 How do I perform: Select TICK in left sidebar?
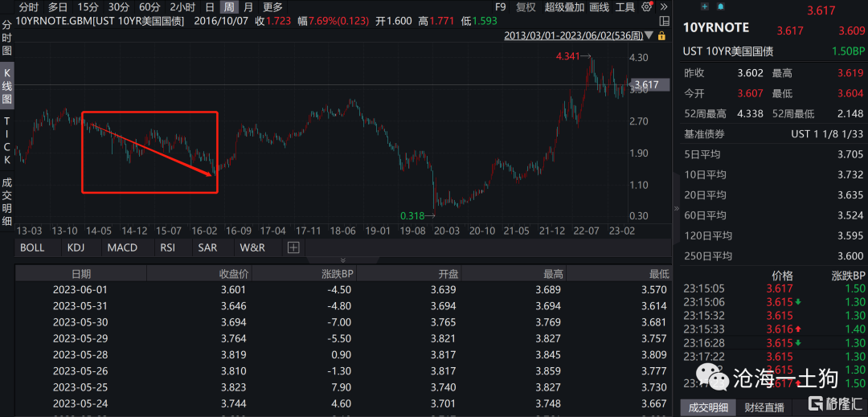tap(7, 141)
